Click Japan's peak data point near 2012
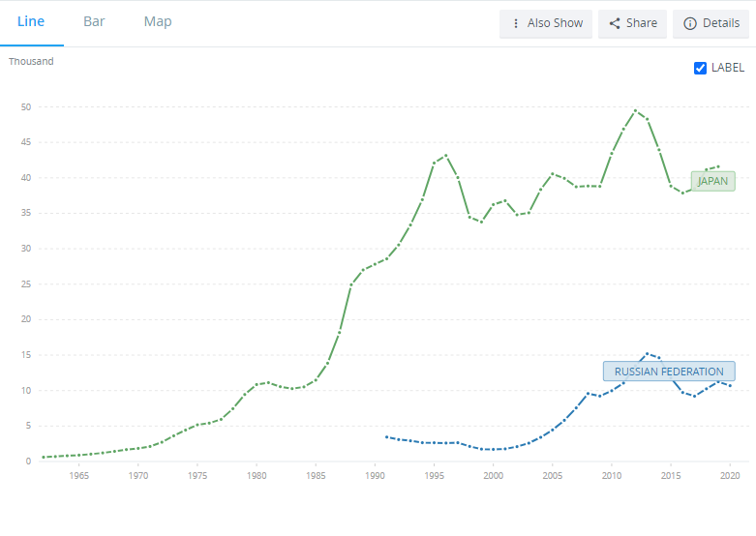 (x=635, y=110)
